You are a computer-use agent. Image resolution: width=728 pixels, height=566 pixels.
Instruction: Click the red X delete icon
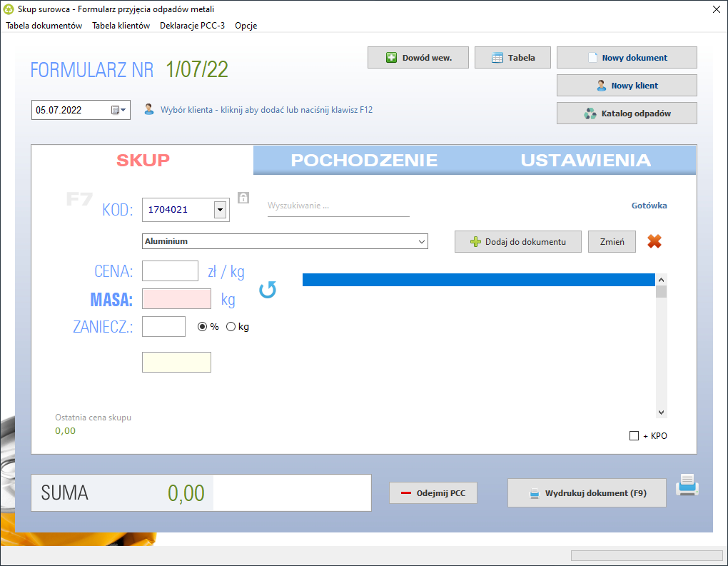(x=654, y=241)
